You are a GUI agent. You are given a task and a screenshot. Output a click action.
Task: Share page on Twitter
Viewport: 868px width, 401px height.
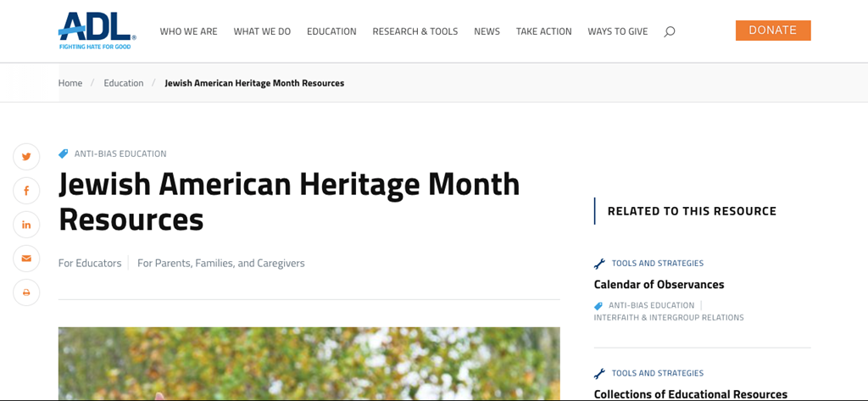(x=26, y=157)
